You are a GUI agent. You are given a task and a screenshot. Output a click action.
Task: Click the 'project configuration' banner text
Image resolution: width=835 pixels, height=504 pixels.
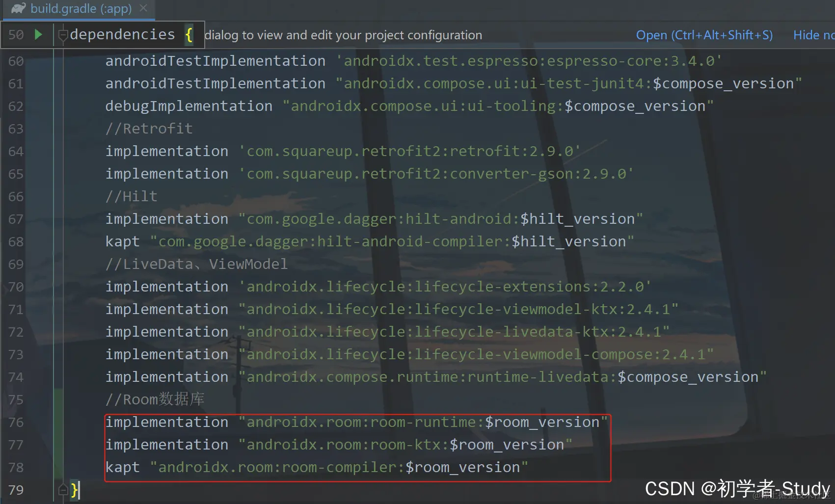click(x=424, y=35)
